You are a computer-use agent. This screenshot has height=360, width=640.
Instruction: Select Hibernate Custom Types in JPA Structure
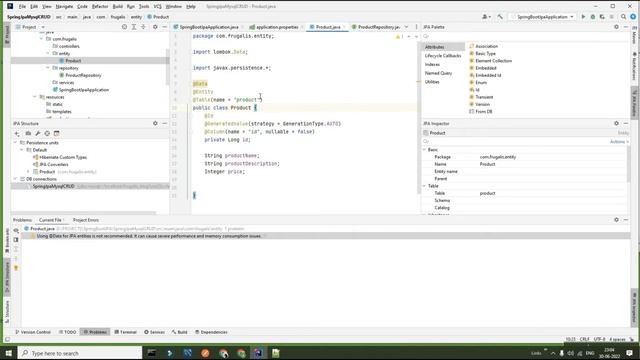coord(60,157)
